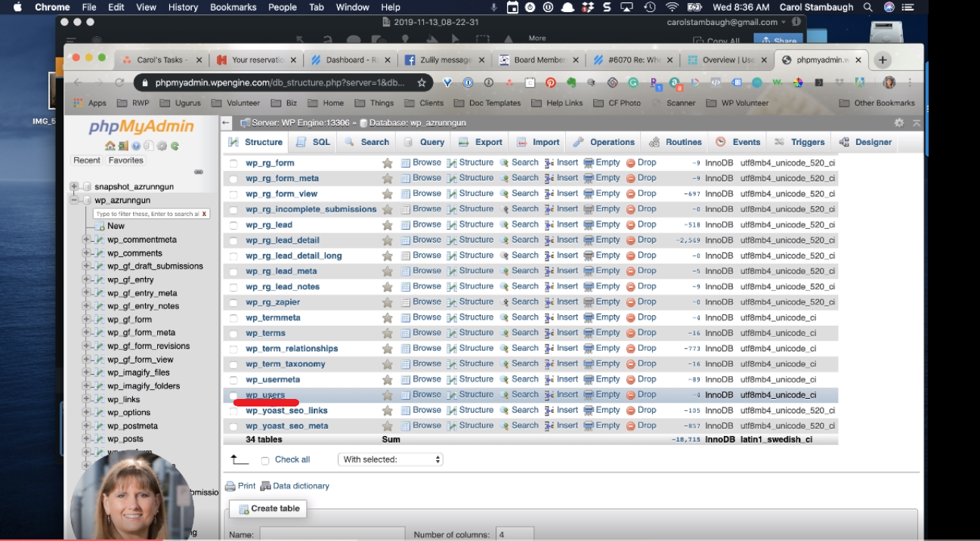Open the Import tab
This screenshot has width=980, height=541.
tap(538, 142)
